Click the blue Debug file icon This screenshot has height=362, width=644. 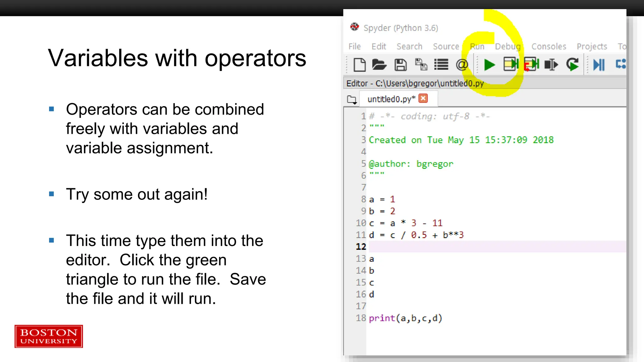[599, 65]
